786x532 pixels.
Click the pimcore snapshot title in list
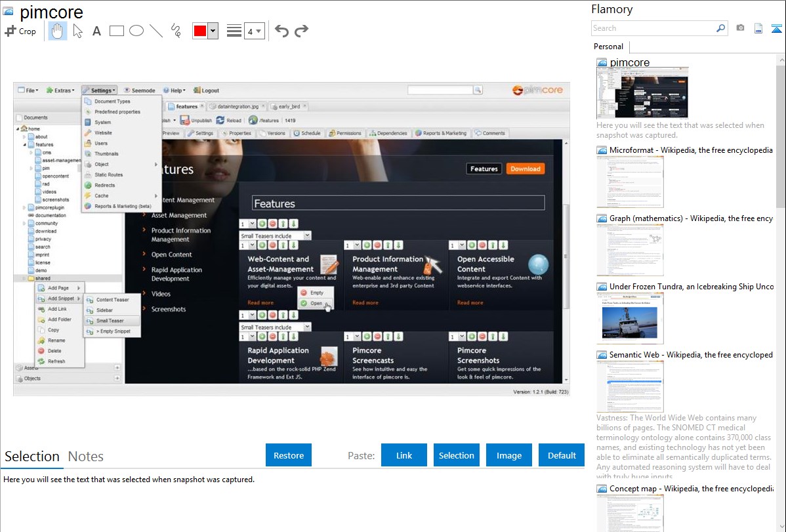tap(630, 62)
